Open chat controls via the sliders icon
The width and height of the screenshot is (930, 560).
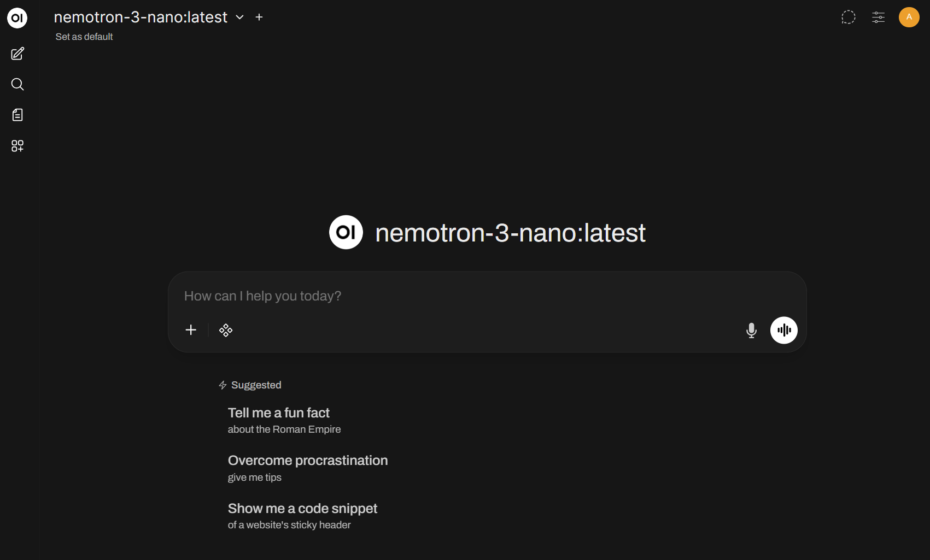click(878, 17)
